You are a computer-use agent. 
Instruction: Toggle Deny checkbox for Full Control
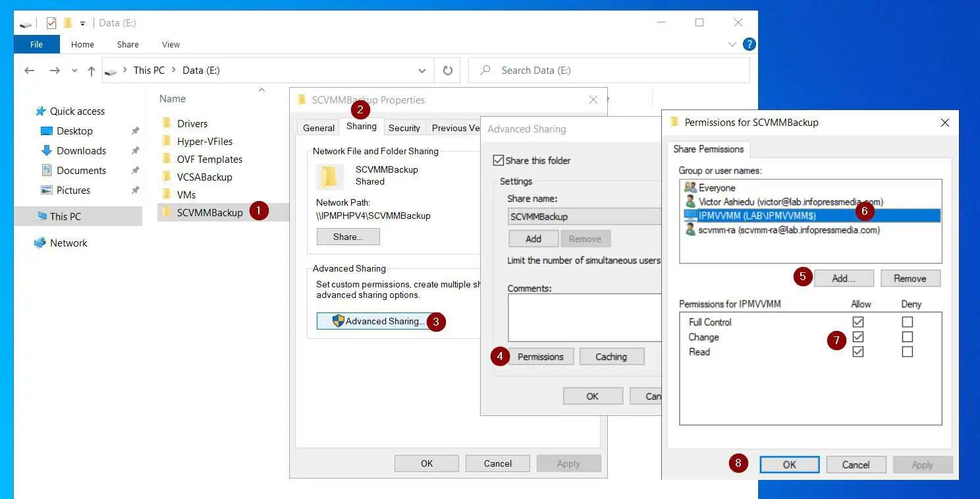point(908,322)
